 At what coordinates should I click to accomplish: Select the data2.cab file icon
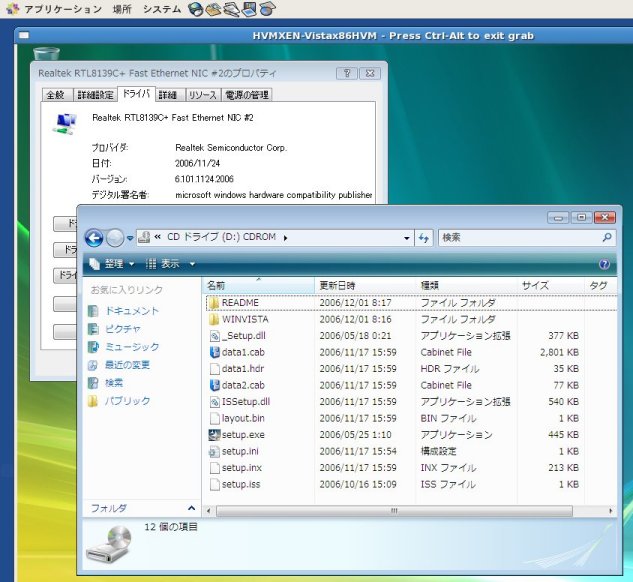coord(215,385)
